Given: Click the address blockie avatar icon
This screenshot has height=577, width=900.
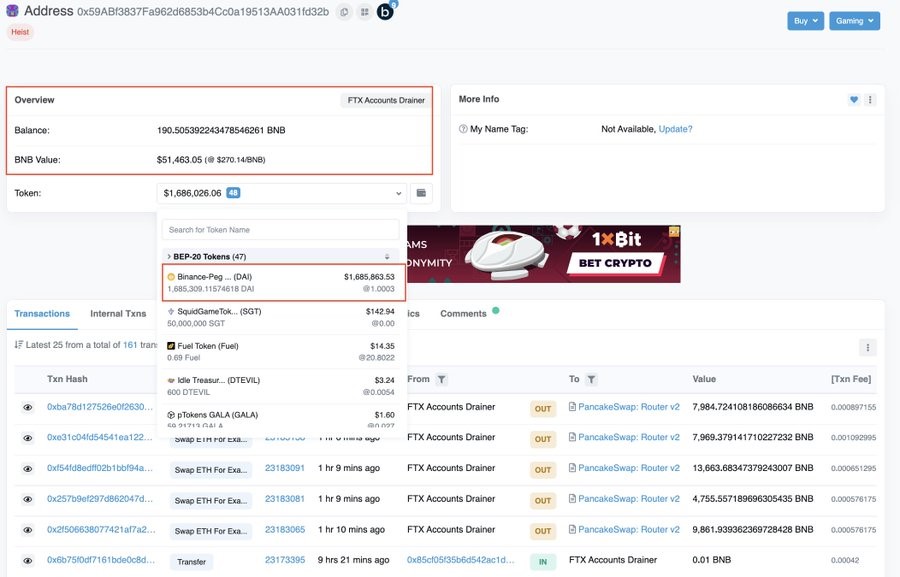Looking at the screenshot, I should coord(12,11).
